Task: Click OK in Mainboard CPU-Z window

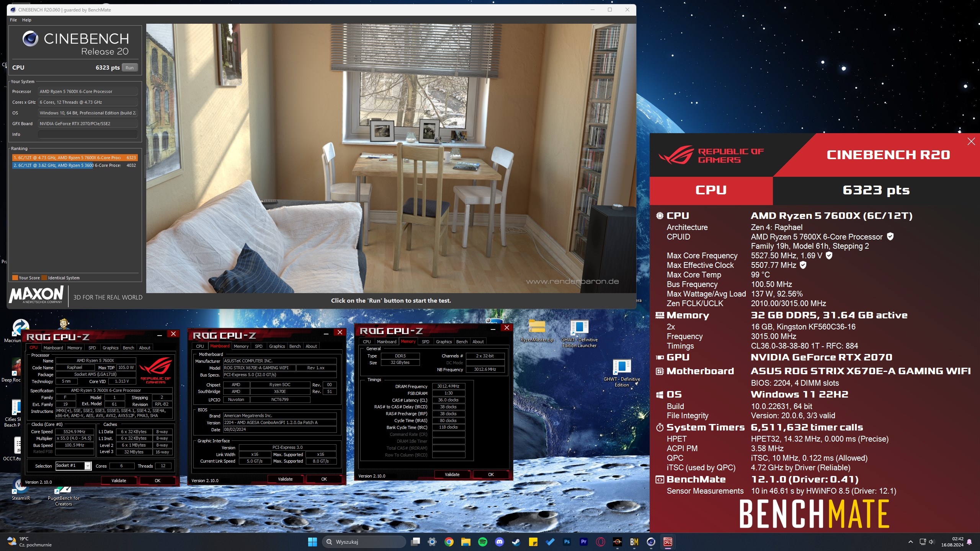Action: tap(324, 479)
